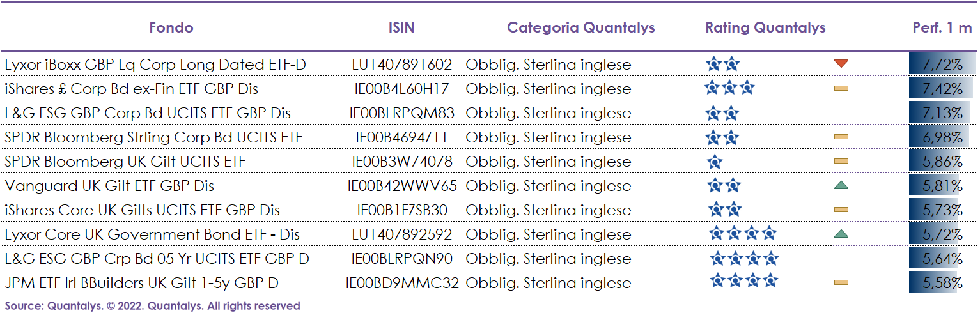Click the two-star rating of L&G ESG GBP Corp Bd UCITS

pos(722,113)
